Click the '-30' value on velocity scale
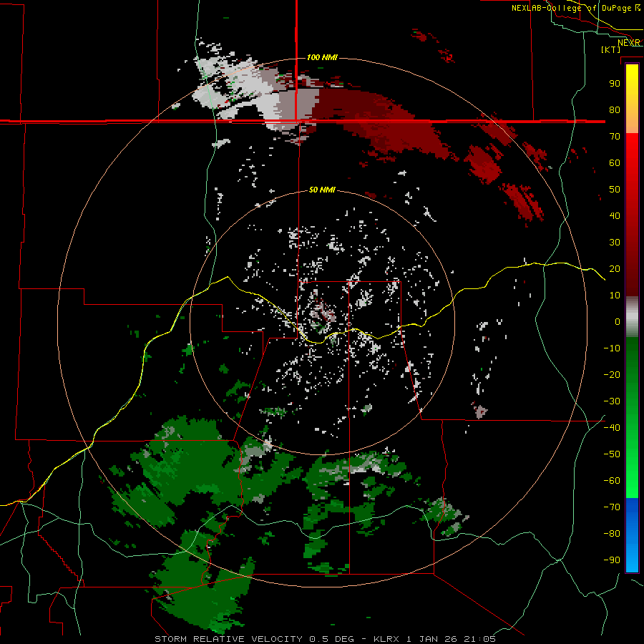The image size is (644, 644). coord(612,401)
